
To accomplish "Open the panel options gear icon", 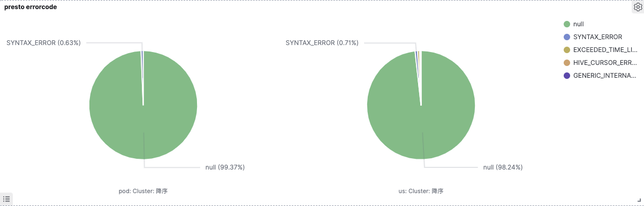I will tap(637, 8).
